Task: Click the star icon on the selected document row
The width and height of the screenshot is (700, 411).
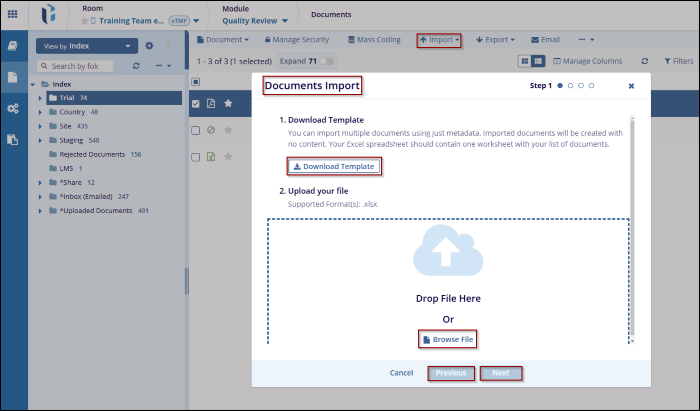Action: click(228, 103)
